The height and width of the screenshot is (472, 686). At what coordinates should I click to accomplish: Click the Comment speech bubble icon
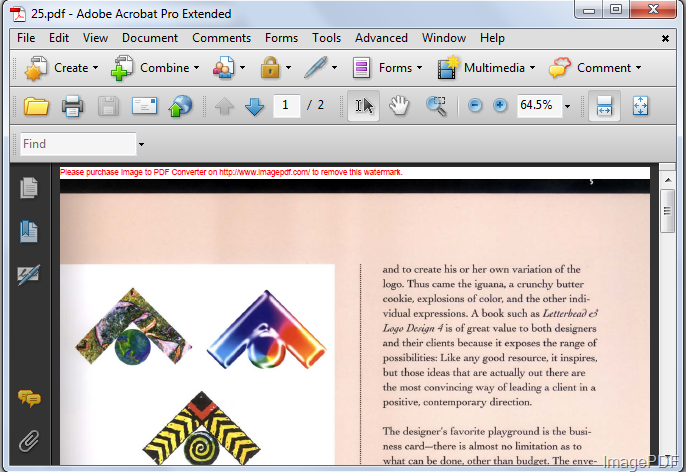tap(560, 68)
